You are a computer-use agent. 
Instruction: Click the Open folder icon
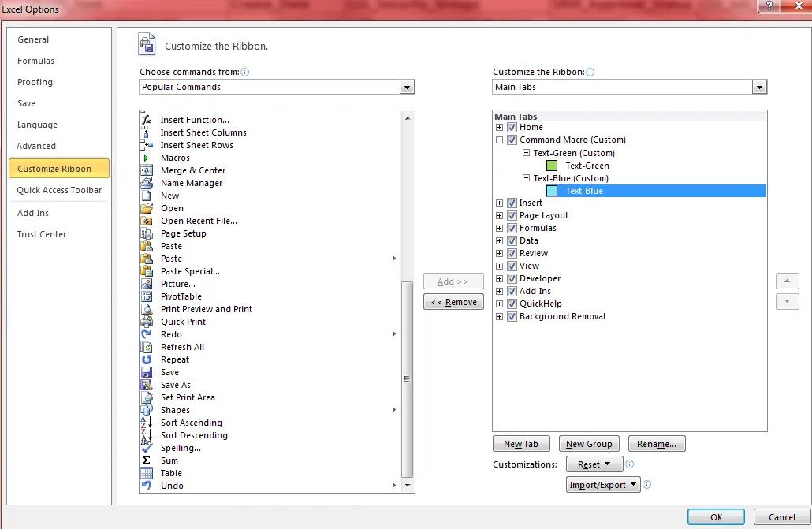click(x=147, y=208)
